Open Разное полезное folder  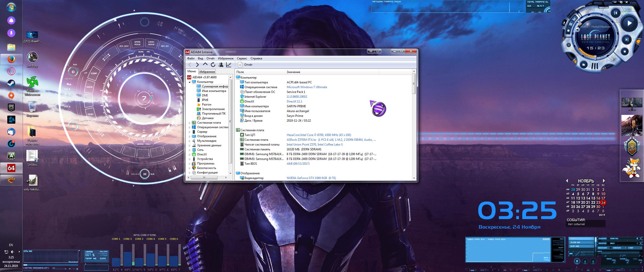point(32,135)
